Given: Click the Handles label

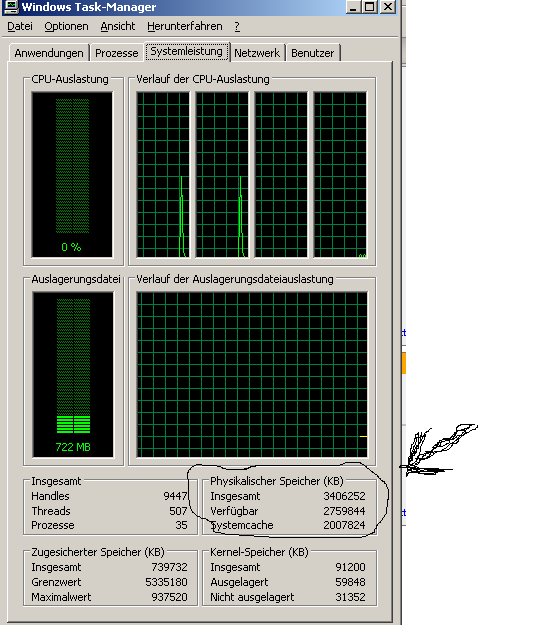Looking at the screenshot, I should tap(50, 496).
